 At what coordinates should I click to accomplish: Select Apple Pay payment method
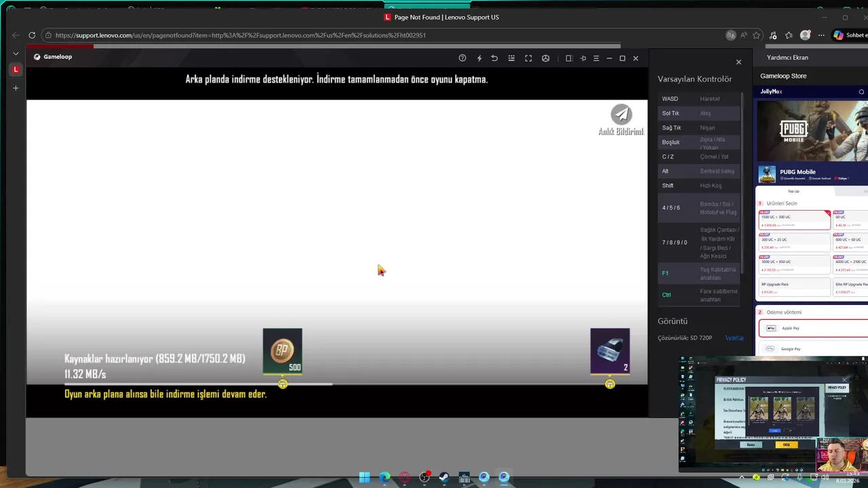pyautogui.click(x=813, y=328)
